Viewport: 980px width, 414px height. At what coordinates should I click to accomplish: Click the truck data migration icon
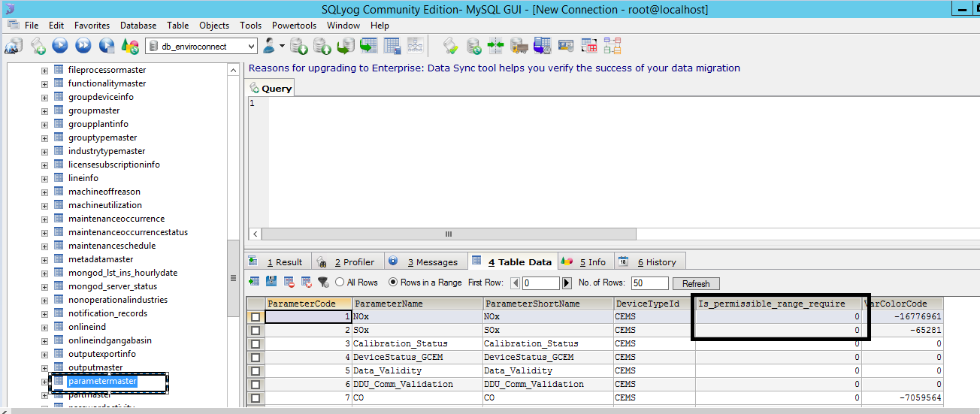click(x=519, y=46)
